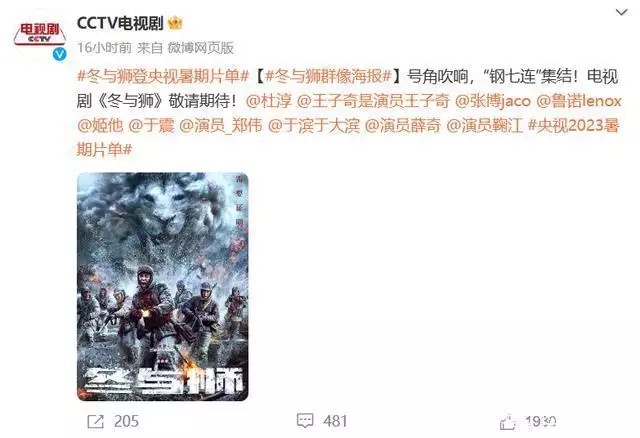Open the 冬与狮 poster image thumbnail
Screen dimensions: 640x438
[162, 287]
